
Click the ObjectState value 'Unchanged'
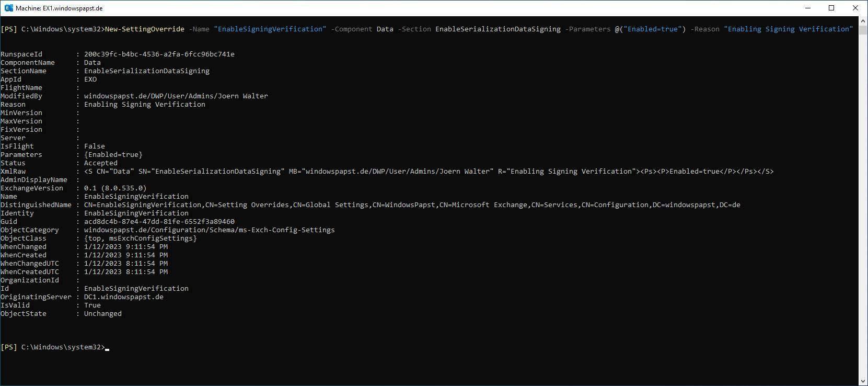(102, 314)
